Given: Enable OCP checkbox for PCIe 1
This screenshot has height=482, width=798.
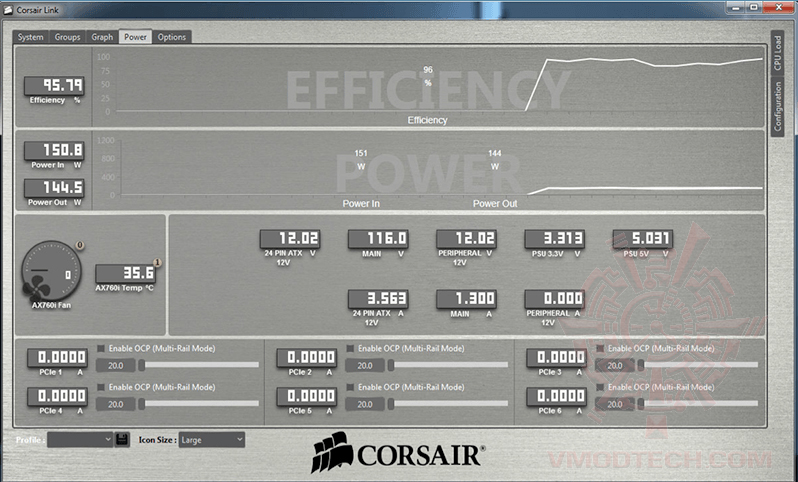Looking at the screenshot, I should tap(101, 349).
